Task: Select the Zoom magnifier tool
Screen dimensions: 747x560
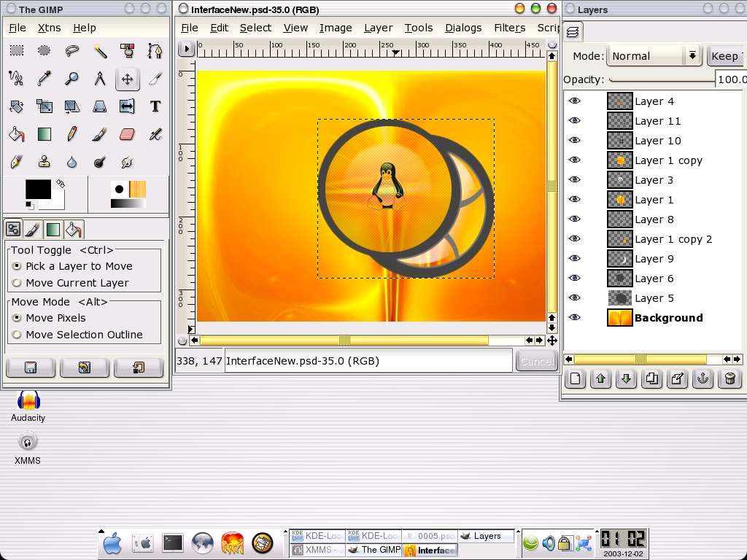Action: tap(72, 79)
